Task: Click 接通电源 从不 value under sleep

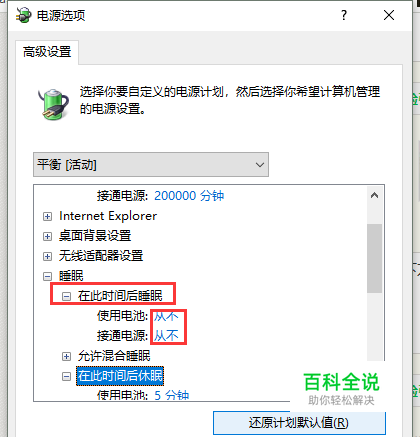Action: 166,335
